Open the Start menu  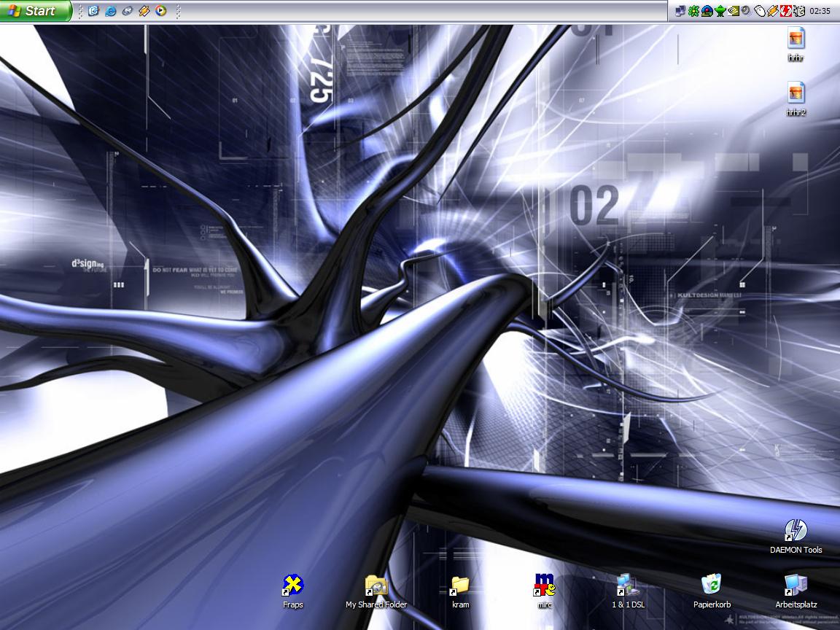pyautogui.click(x=35, y=11)
